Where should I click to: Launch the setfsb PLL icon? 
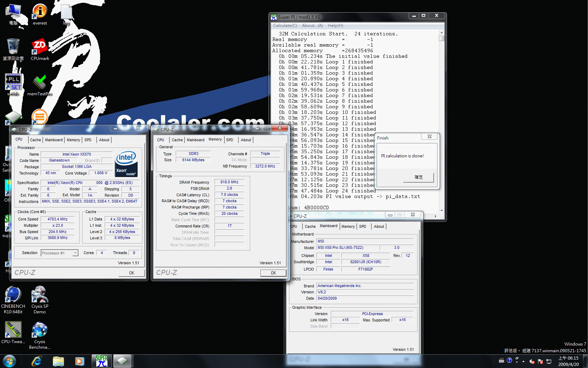click(13, 84)
